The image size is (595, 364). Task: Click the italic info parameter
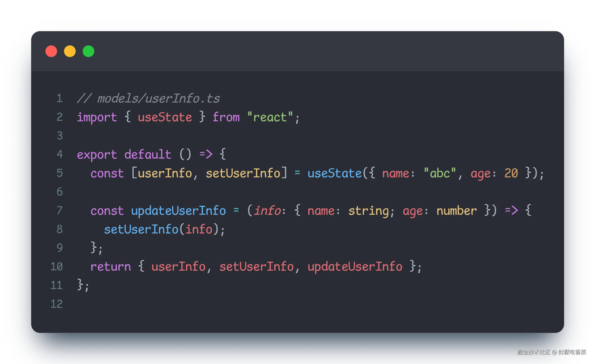pos(267,211)
